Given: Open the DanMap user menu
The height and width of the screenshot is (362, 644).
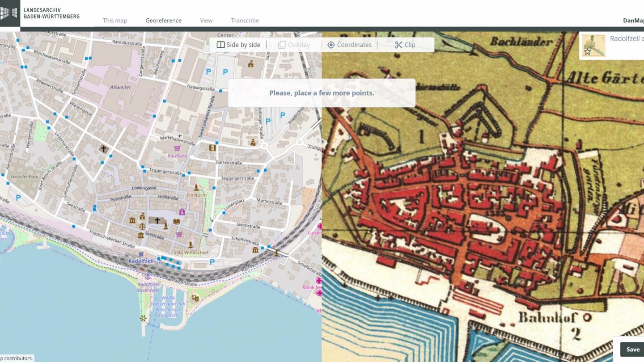Looking at the screenshot, I should tap(633, 21).
